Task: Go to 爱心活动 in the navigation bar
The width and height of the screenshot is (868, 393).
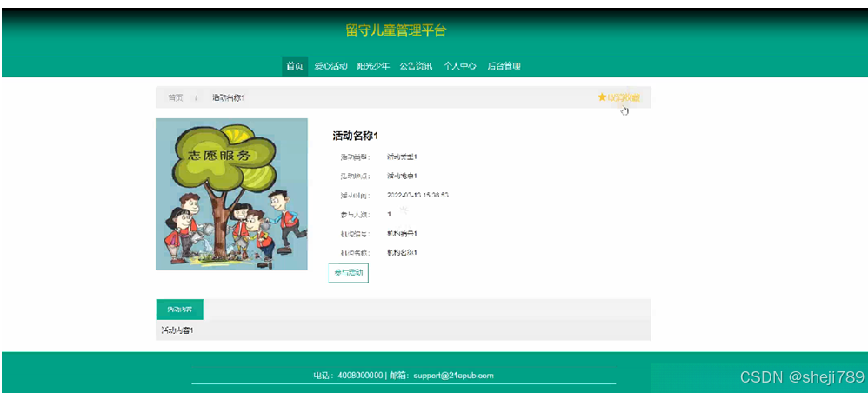Action: coord(331,66)
